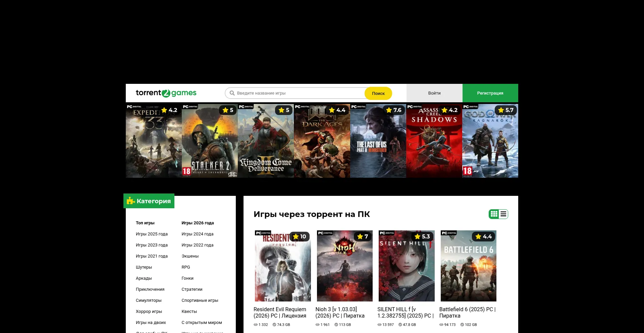This screenshot has height=333, width=644.
Task: Open Expedition 33 banner cover
Action: pos(154,141)
